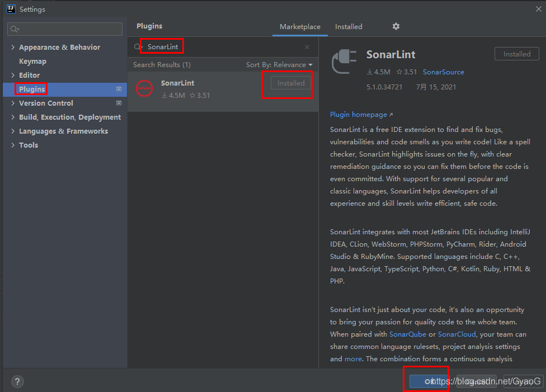The width and height of the screenshot is (546, 392).
Task: Close the Settings dialog window
Action: [x=538, y=9]
